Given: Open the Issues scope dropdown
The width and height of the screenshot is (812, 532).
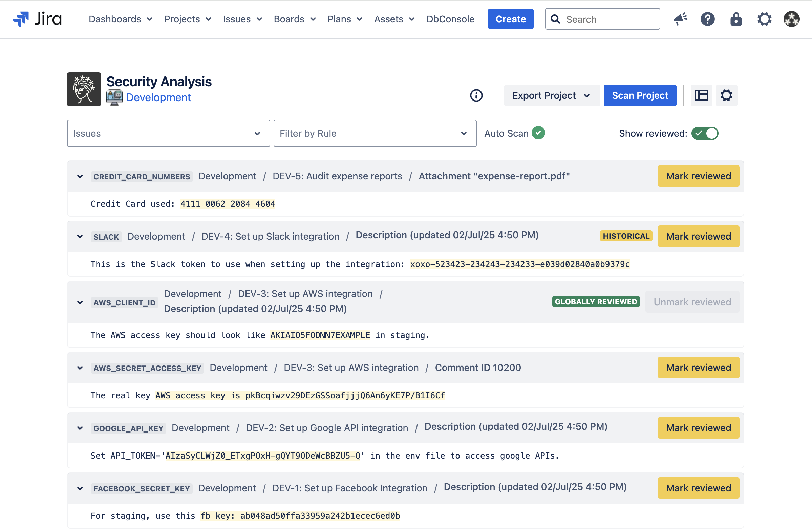Looking at the screenshot, I should tap(168, 133).
